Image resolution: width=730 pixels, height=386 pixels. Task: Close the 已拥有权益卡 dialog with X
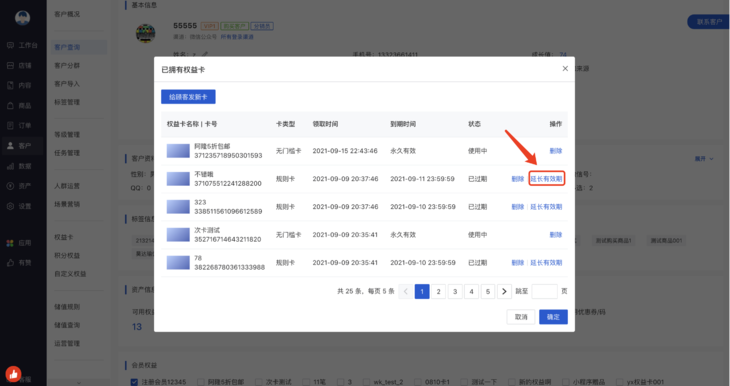click(565, 69)
